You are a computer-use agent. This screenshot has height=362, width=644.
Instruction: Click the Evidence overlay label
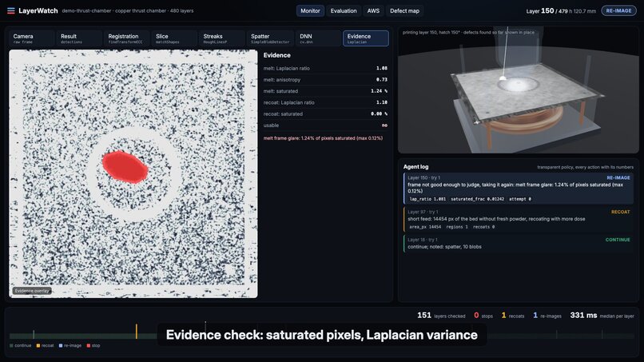pyautogui.click(x=32, y=291)
